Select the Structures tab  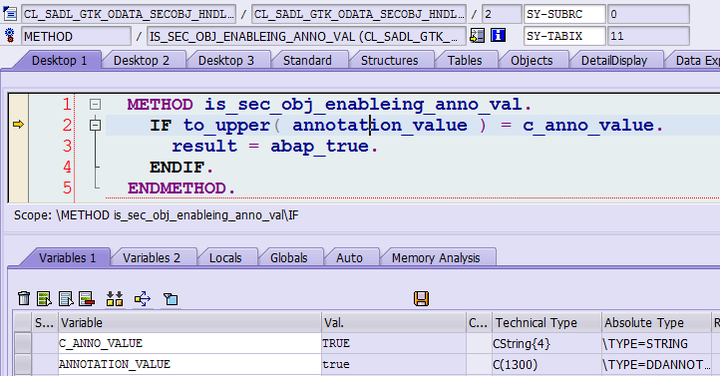point(389,61)
